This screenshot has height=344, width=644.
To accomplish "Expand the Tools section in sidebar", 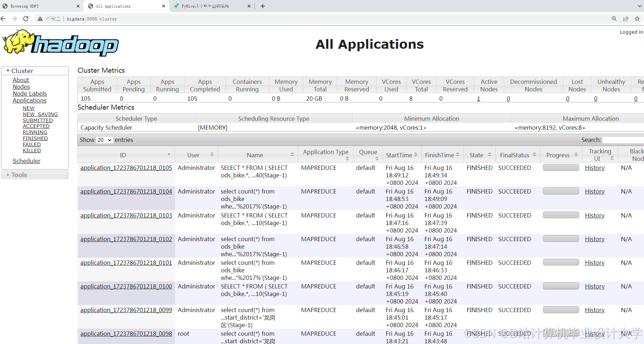I will [x=19, y=175].
